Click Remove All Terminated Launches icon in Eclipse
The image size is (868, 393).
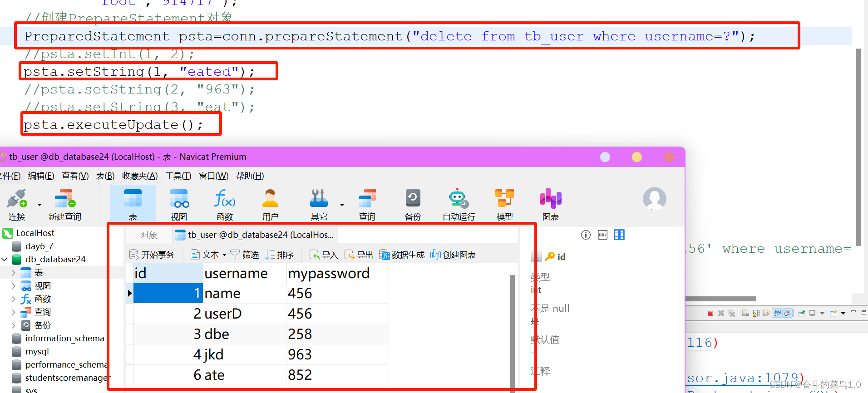[731, 313]
